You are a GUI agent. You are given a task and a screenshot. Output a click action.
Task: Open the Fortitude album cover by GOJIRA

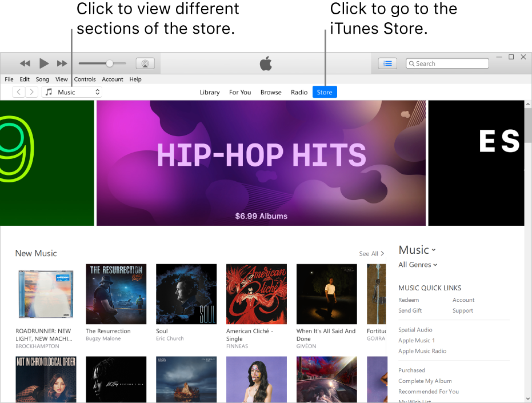tap(377, 294)
